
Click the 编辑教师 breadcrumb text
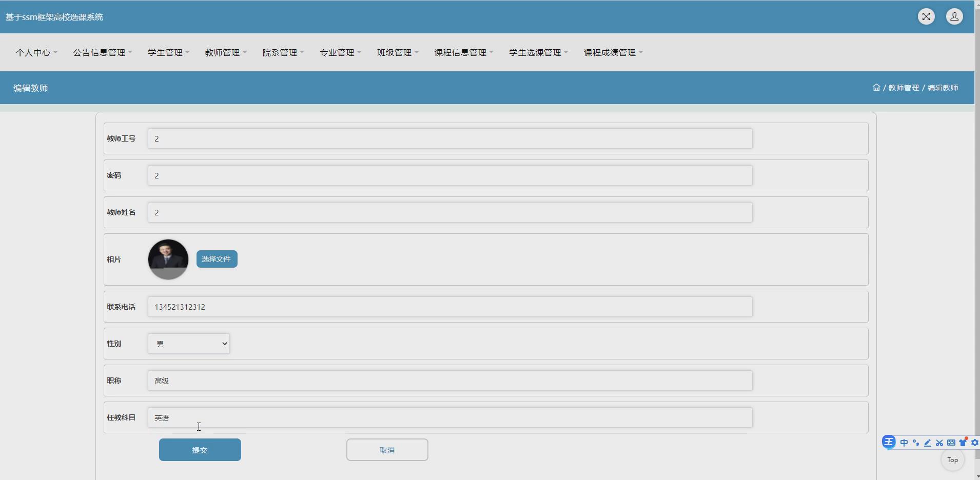[943, 88]
